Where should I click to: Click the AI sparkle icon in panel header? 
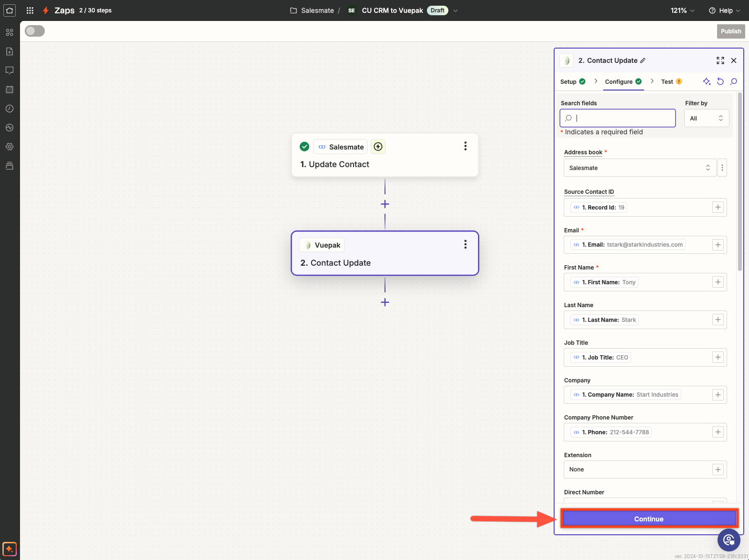click(707, 81)
